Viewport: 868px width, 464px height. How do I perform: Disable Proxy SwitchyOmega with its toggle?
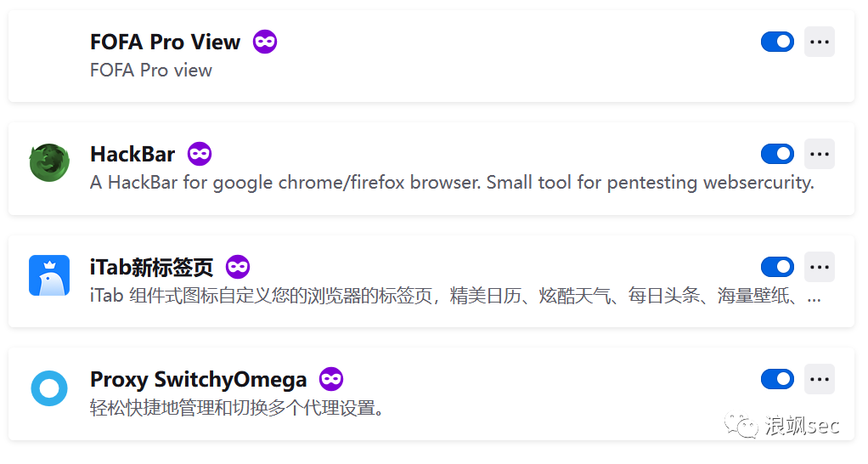777,379
